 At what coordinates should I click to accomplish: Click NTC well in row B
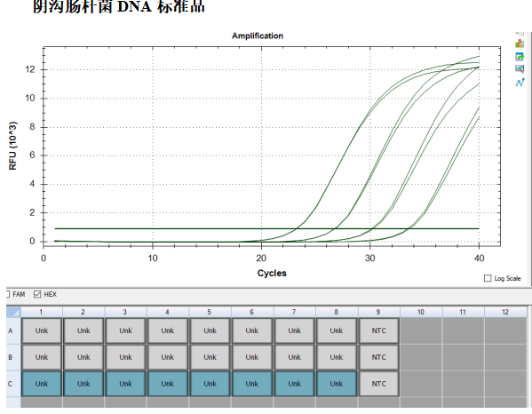point(378,357)
